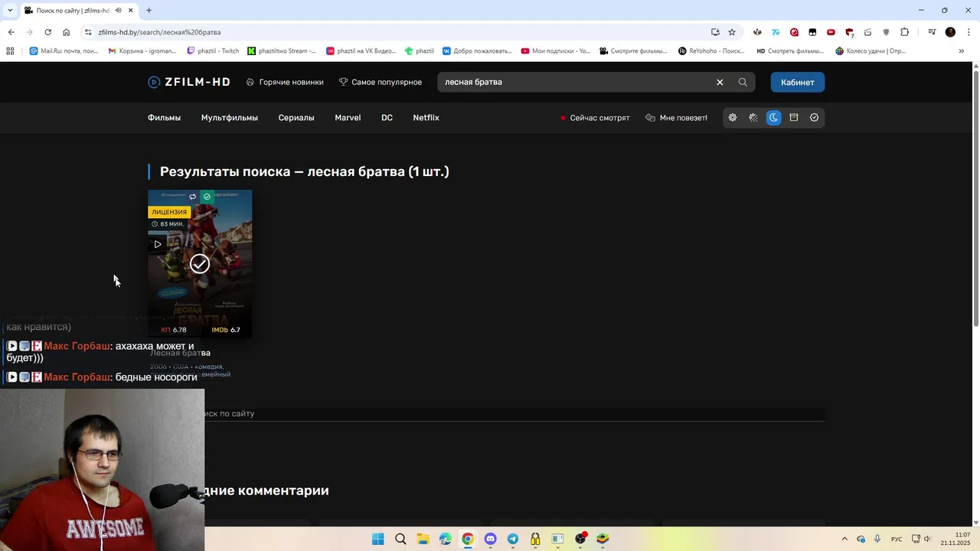This screenshot has height=551, width=980.
Task: Click the shield extension icon
Action: pyautogui.click(x=887, y=32)
